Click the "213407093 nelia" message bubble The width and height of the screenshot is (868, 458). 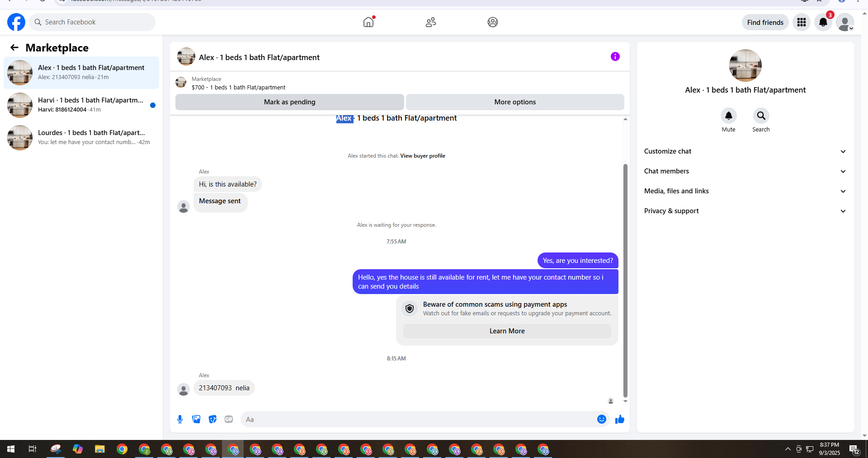click(x=224, y=388)
